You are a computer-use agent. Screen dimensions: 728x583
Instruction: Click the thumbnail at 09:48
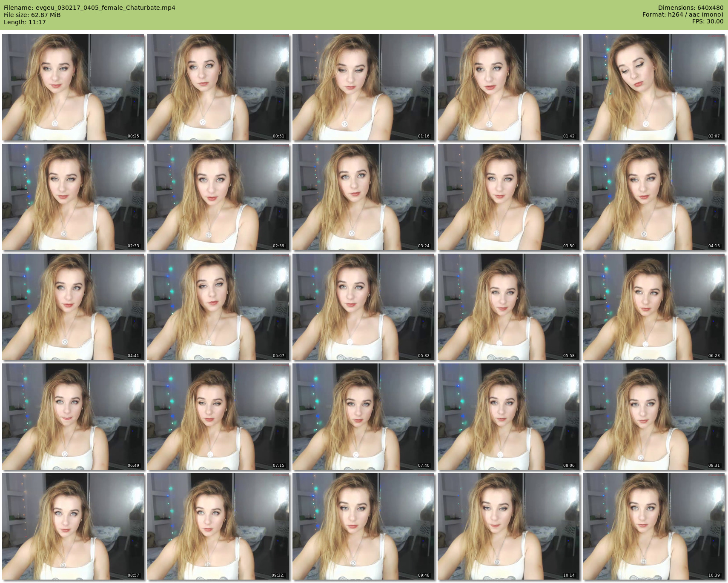click(x=364, y=526)
